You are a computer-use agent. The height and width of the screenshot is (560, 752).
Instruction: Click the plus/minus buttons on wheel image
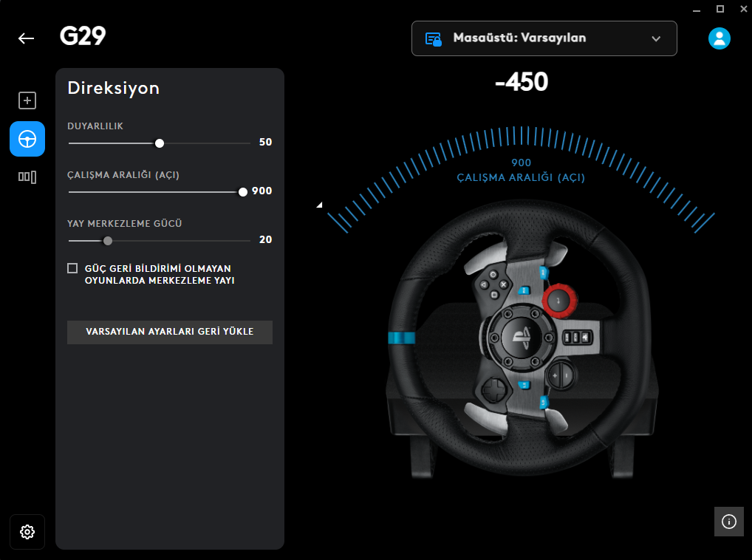point(560,375)
